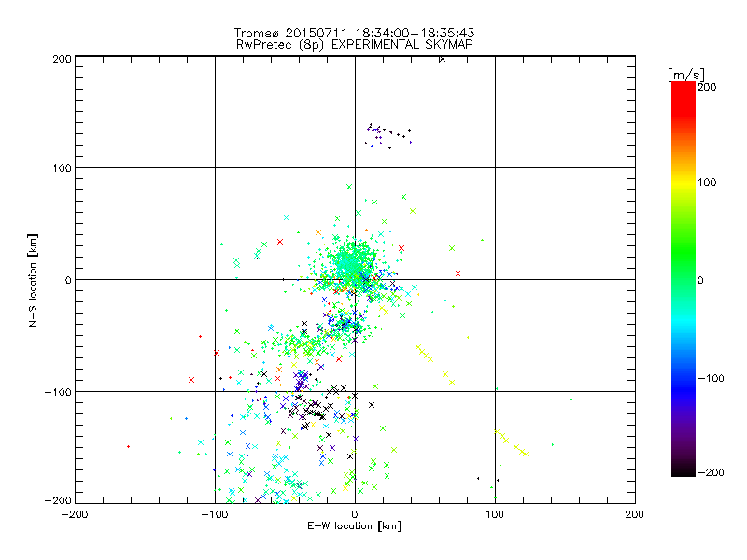Click the x-axis tick label '-100'

coord(215,514)
